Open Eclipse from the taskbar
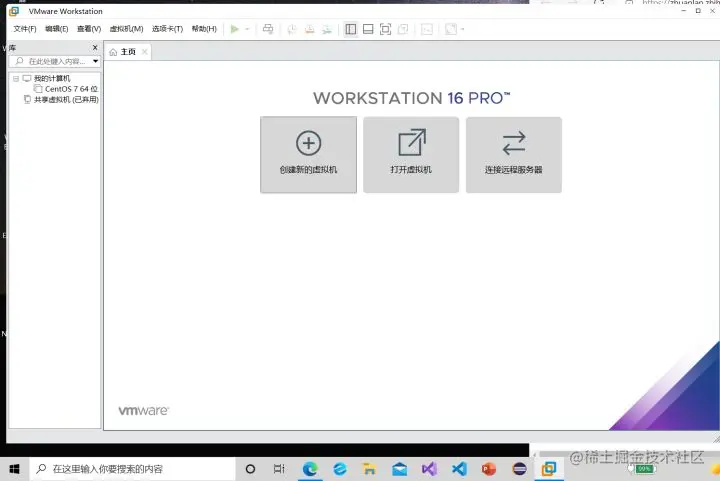The image size is (720, 481). [x=519, y=469]
